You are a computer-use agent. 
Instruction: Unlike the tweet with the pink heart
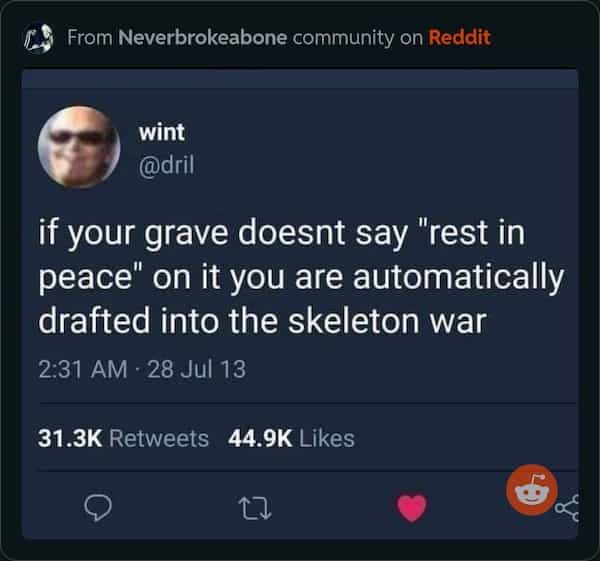click(x=412, y=508)
